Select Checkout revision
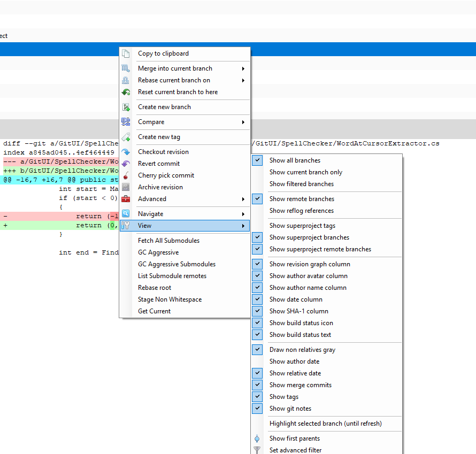The image size is (476, 454). (185, 152)
